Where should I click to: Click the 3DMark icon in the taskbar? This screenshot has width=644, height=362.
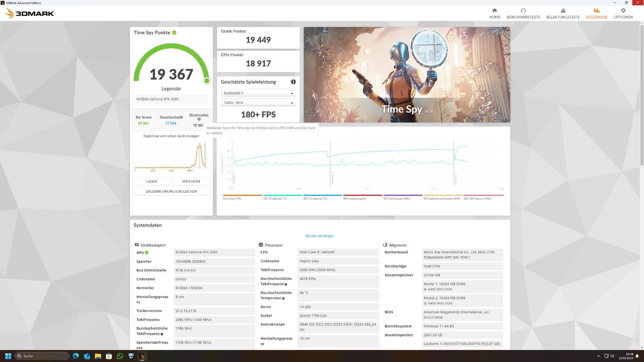coord(142,356)
